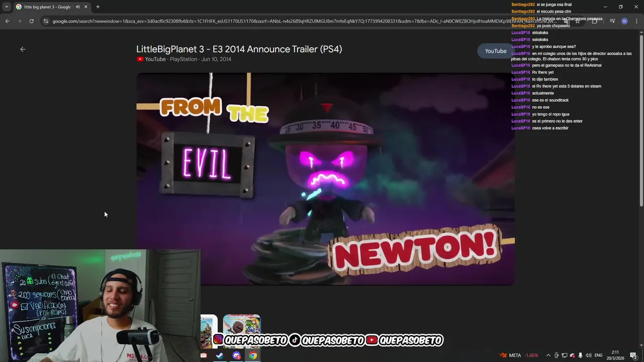Image resolution: width=644 pixels, height=362 pixels.
Task: Open the volume control in the system tray
Action: point(588,355)
